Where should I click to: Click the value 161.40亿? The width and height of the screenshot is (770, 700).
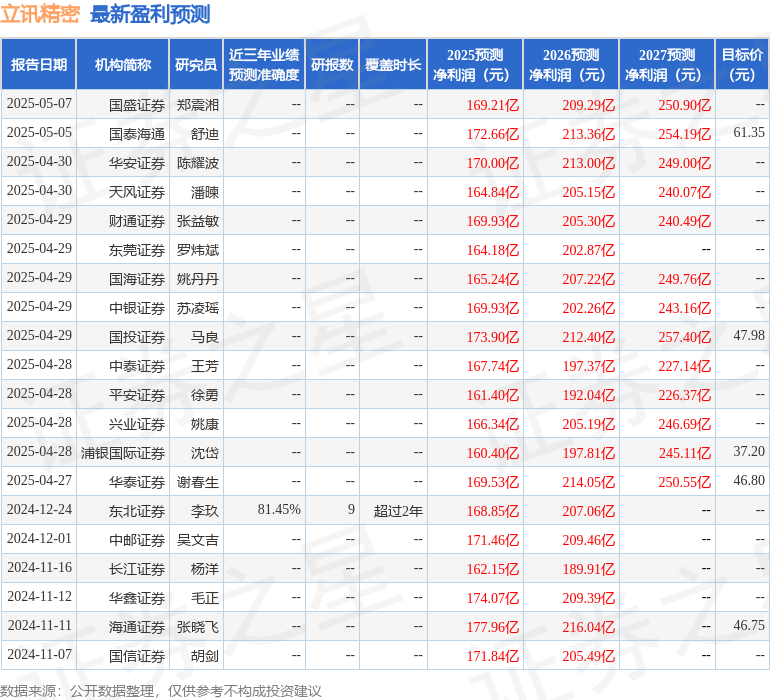coord(493,395)
